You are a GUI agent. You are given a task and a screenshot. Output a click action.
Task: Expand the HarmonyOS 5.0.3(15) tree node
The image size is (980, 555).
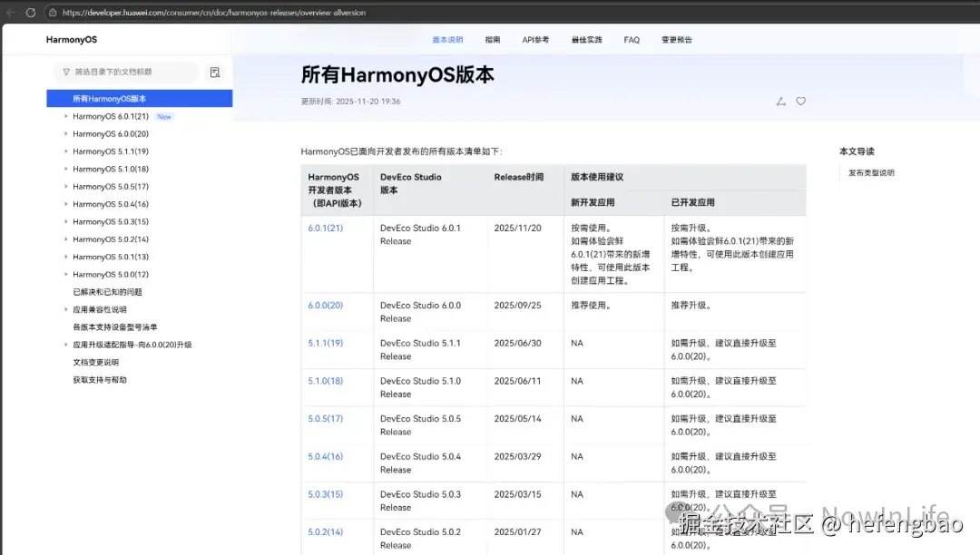65,221
